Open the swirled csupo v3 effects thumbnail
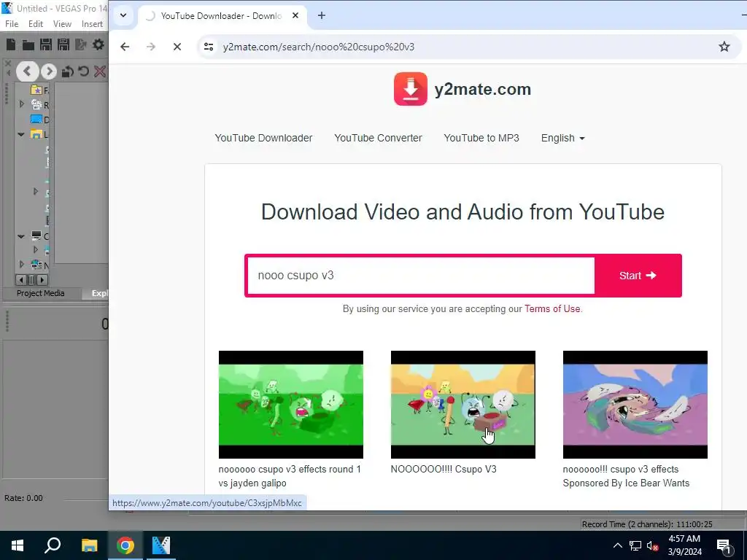The height and width of the screenshot is (560, 747). 635,405
